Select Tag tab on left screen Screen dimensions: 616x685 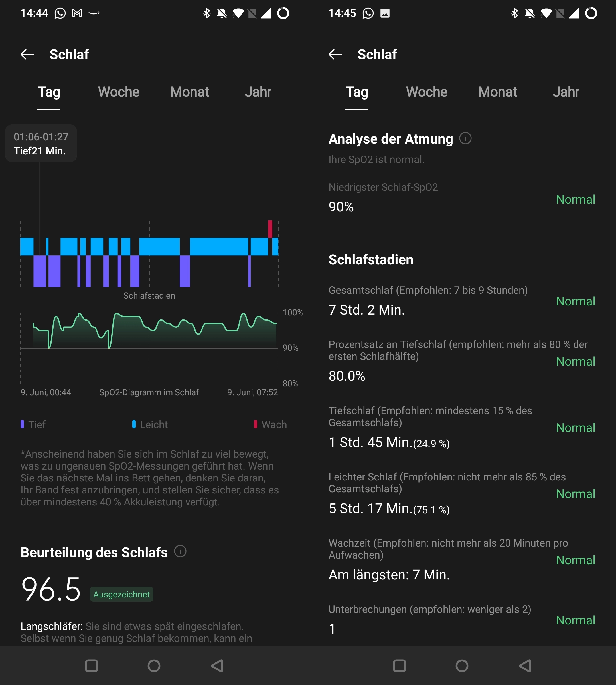[49, 92]
